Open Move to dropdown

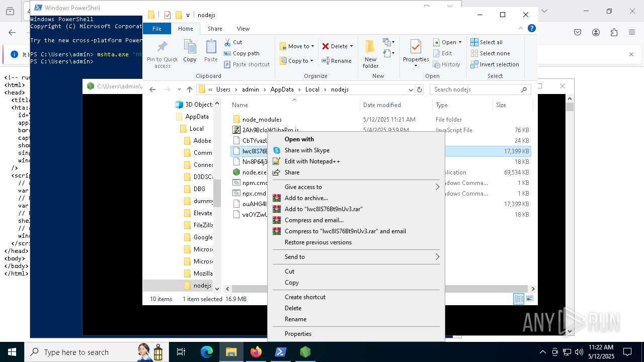(297, 46)
